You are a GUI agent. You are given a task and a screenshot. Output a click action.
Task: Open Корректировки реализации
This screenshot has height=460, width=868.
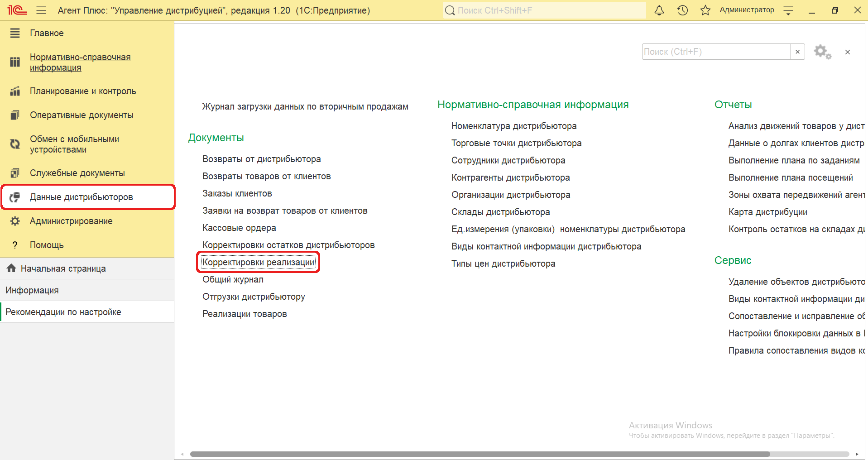(x=259, y=262)
